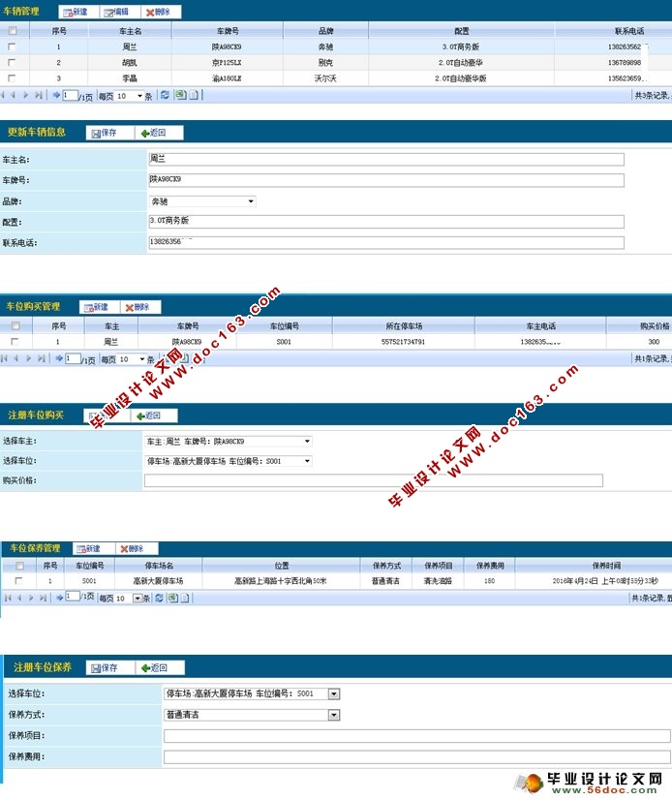Screen dimensions: 672x800
Task: Sort by 品牌 column in 车辆管理
Action: (325, 31)
